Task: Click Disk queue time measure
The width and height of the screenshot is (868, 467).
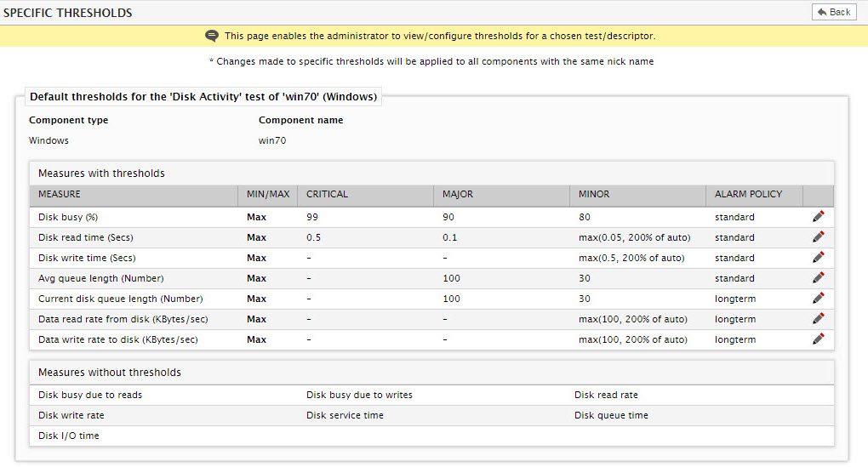Action: pos(611,416)
